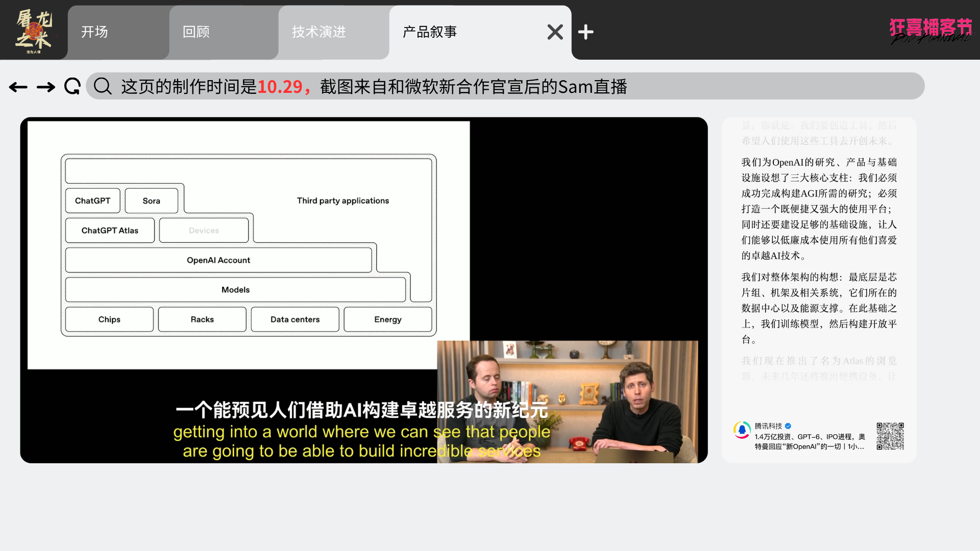Close the 产品叙事 tab
The image size is (980, 551).
click(x=555, y=32)
